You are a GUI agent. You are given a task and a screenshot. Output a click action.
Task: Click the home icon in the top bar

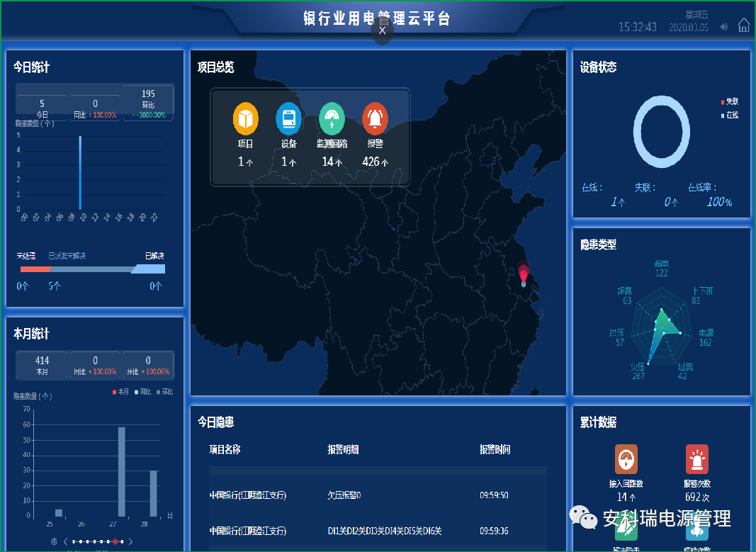743,24
